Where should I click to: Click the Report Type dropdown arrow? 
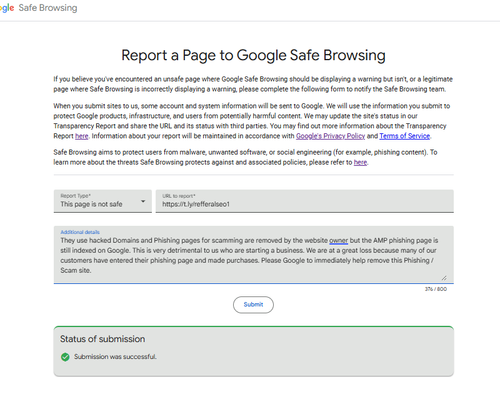143,201
